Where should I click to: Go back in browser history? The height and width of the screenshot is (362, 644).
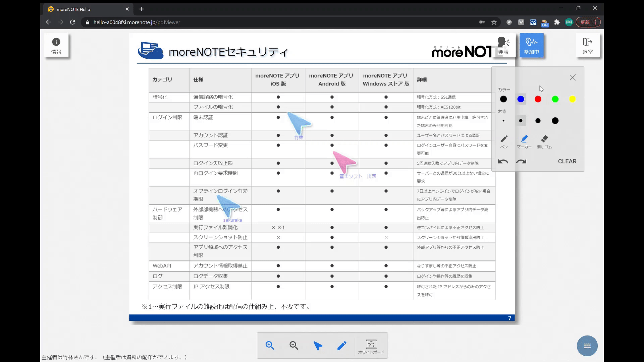pyautogui.click(x=49, y=22)
